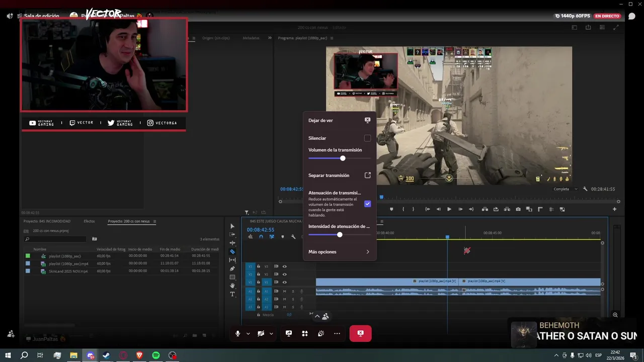Open the Program monitor panel menu icon

(332, 38)
